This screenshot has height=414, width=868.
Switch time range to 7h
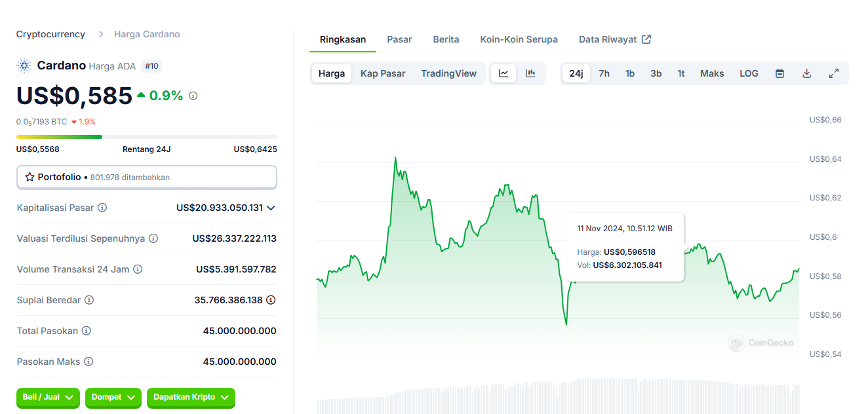click(x=604, y=73)
